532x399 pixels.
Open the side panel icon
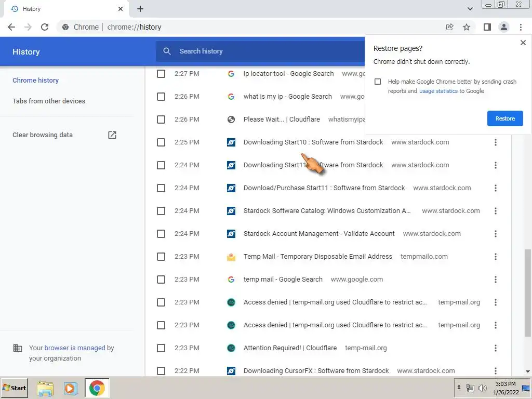click(x=487, y=27)
